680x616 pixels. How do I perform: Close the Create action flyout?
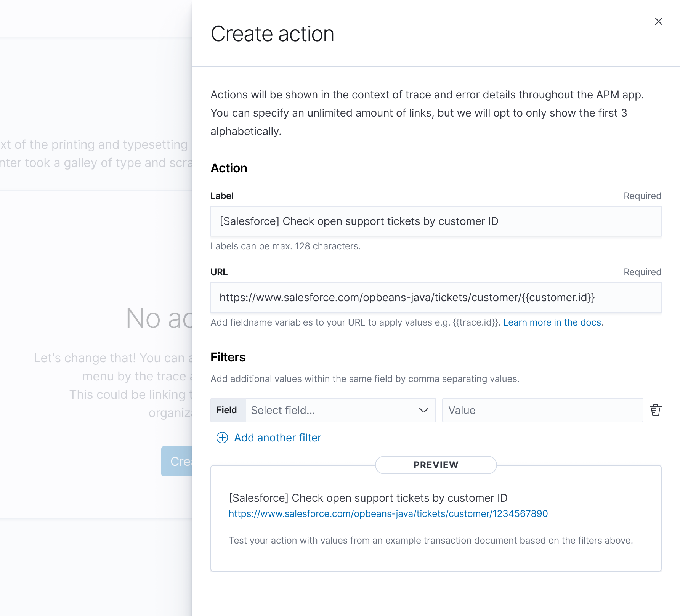tap(659, 21)
